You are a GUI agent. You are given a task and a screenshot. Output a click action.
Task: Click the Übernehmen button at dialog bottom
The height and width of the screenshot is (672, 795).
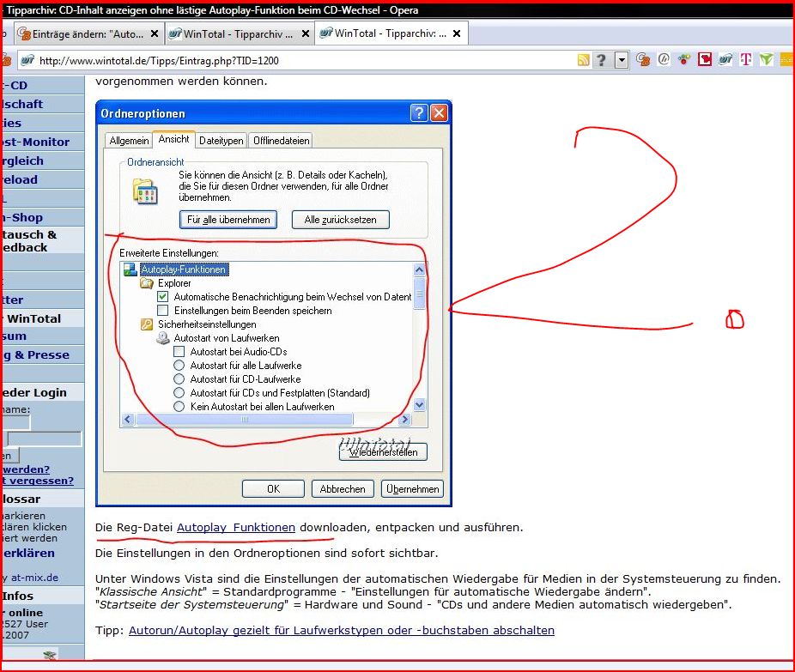pos(413,489)
